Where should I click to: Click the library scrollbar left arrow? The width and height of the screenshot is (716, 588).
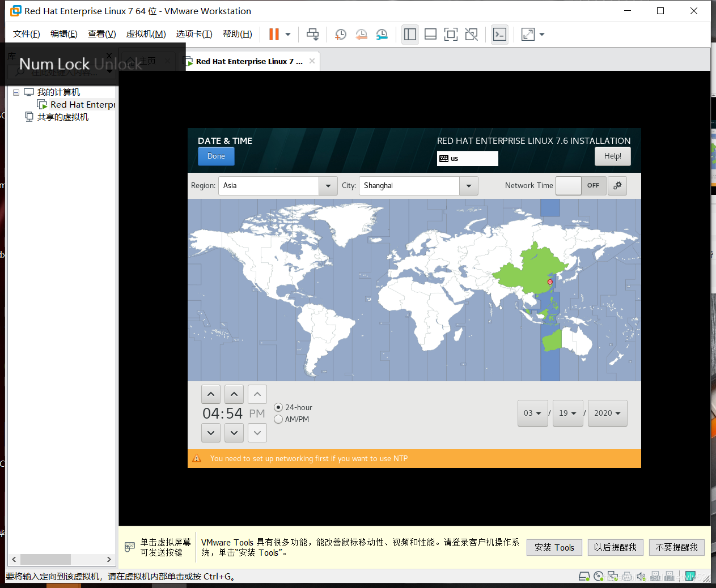(x=14, y=559)
